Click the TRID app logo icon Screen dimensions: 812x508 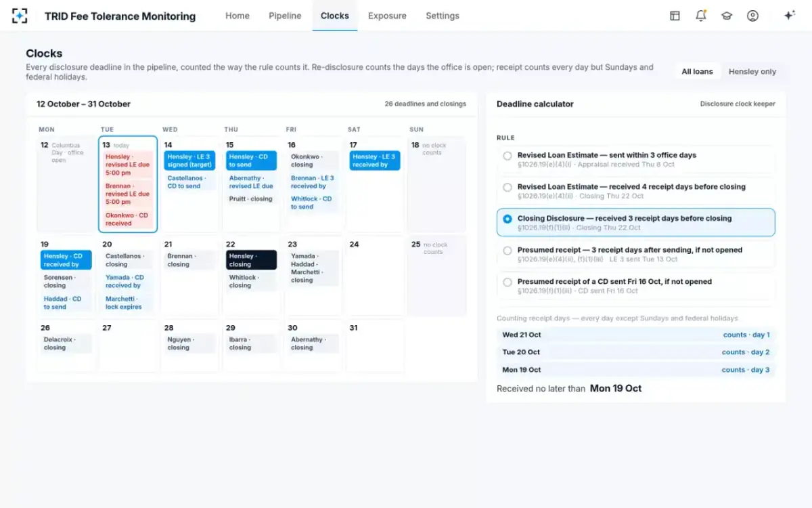point(20,16)
